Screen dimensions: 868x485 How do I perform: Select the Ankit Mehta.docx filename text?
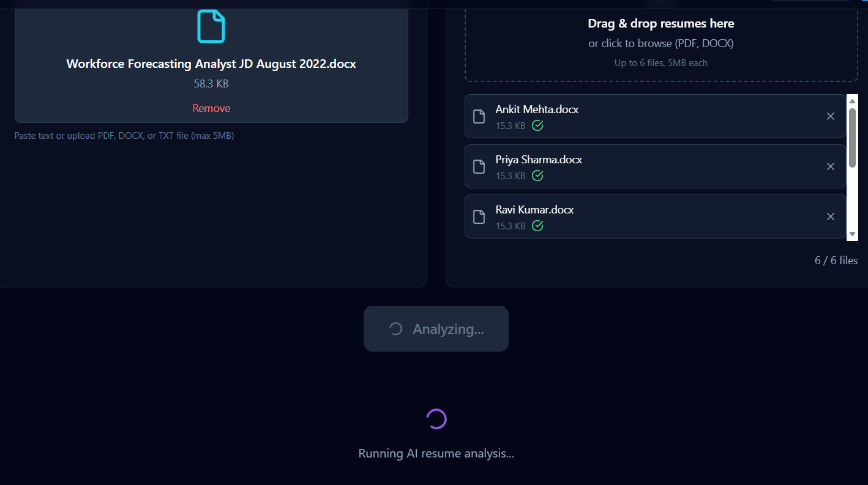(537, 109)
